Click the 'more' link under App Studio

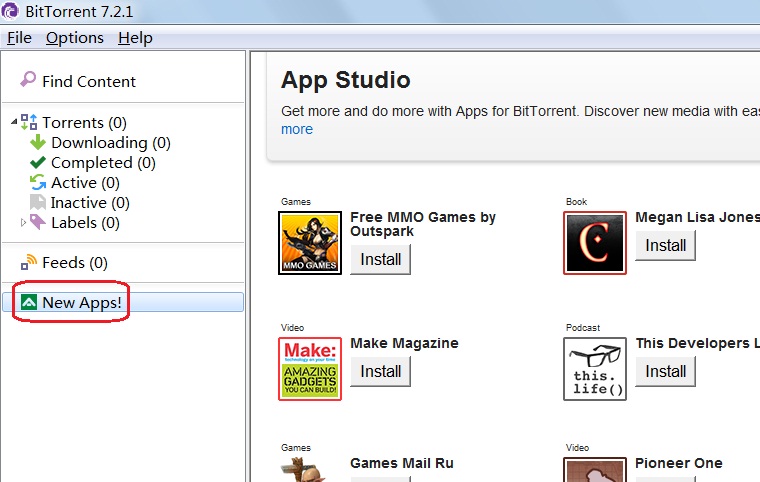[x=297, y=129]
